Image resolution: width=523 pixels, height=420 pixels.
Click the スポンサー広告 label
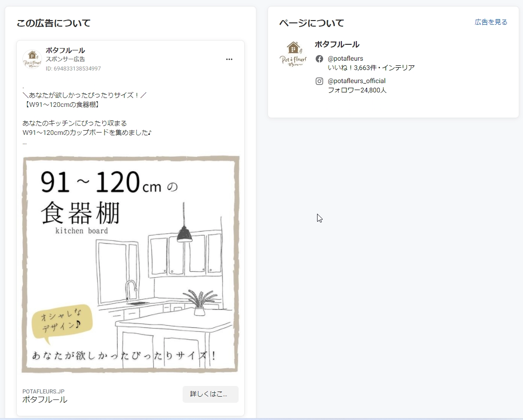tap(65, 59)
